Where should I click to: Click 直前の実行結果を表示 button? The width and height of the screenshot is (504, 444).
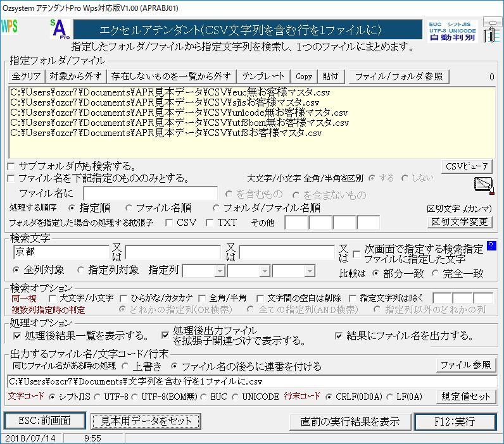click(x=350, y=421)
